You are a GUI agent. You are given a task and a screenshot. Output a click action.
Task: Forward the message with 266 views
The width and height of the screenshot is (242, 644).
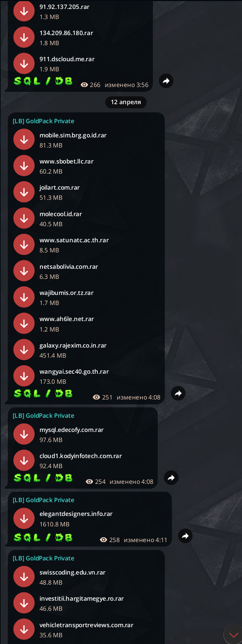tap(166, 81)
